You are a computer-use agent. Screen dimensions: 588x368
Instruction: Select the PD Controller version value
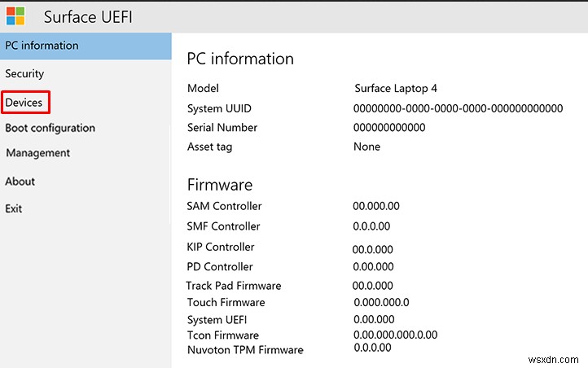click(x=374, y=267)
